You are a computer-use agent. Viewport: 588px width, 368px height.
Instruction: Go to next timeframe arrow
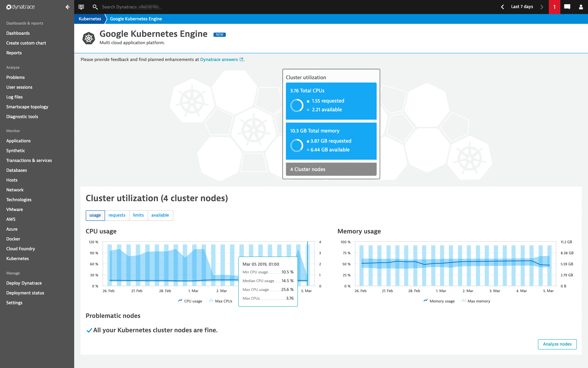click(x=542, y=7)
